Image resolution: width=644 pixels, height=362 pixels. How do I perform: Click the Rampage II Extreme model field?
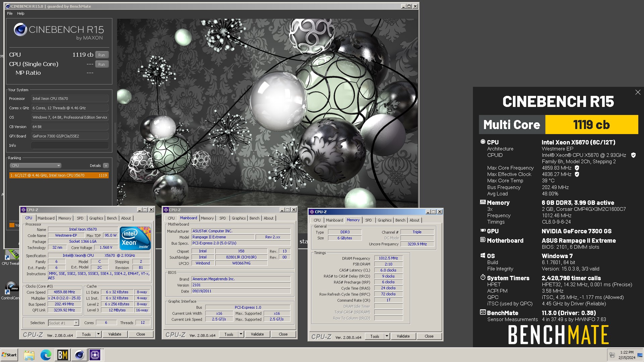(223, 237)
